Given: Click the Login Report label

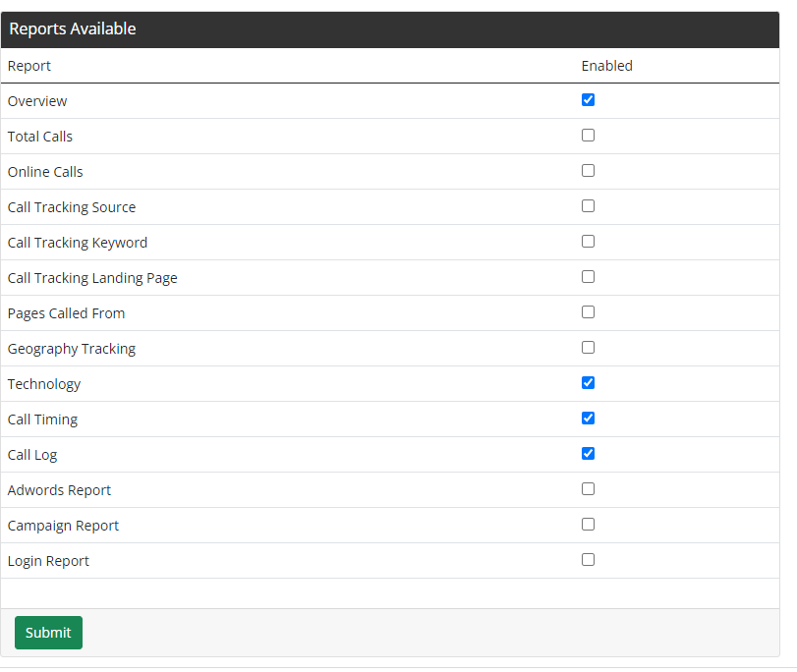Looking at the screenshot, I should click(48, 561).
